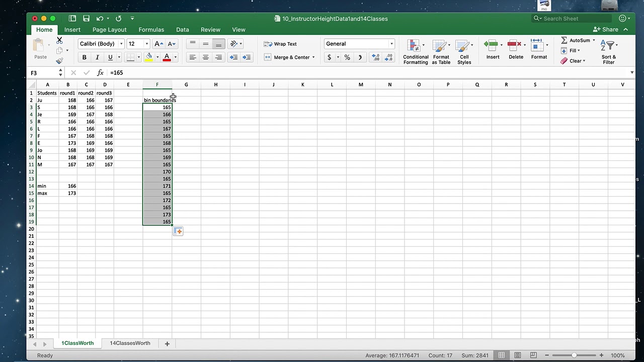Open the fill color yellow swatch
Image resolution: width=644 pixels, height=362 pixels.
149,57
